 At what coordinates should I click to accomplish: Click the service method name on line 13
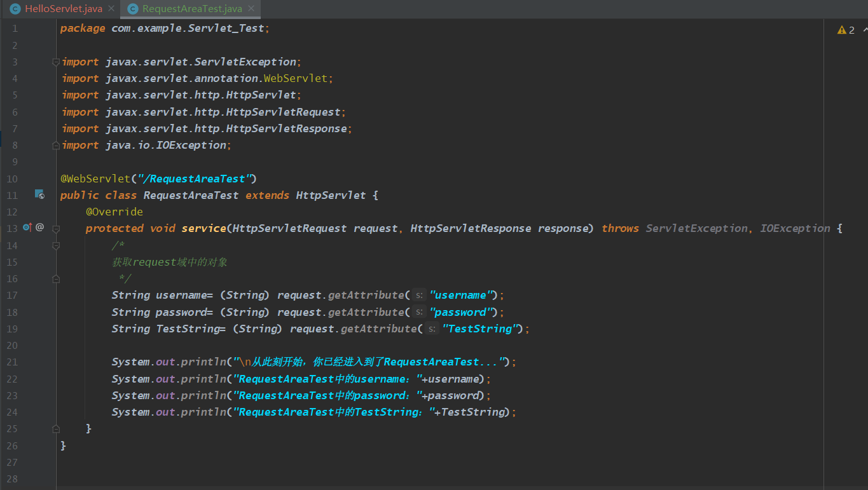click(204, 228)
